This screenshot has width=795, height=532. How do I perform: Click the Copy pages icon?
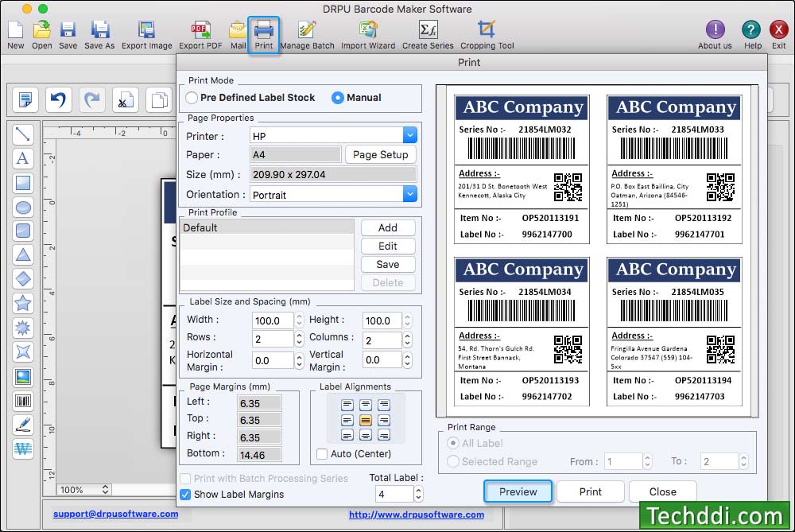(x=159, y=99)
